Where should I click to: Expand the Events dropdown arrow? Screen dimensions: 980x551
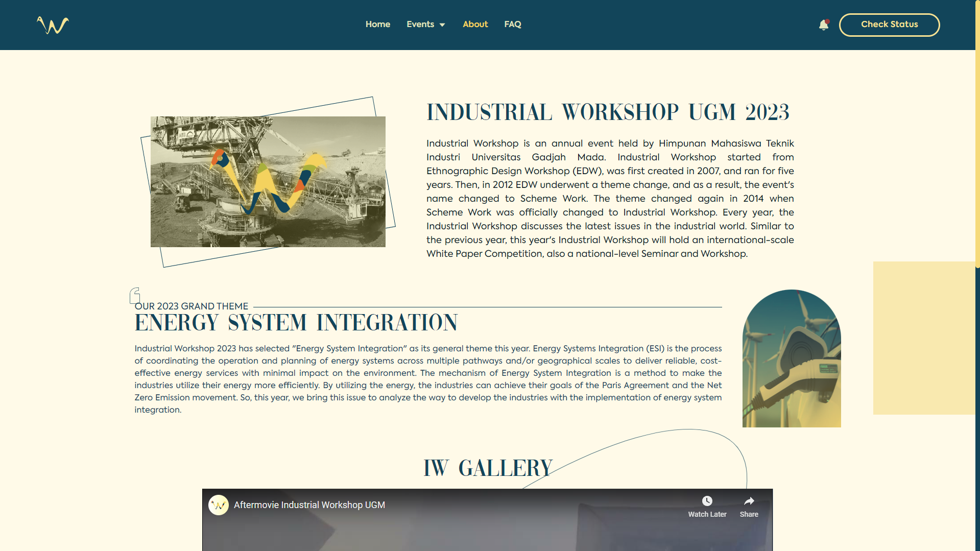coord(442,25)
